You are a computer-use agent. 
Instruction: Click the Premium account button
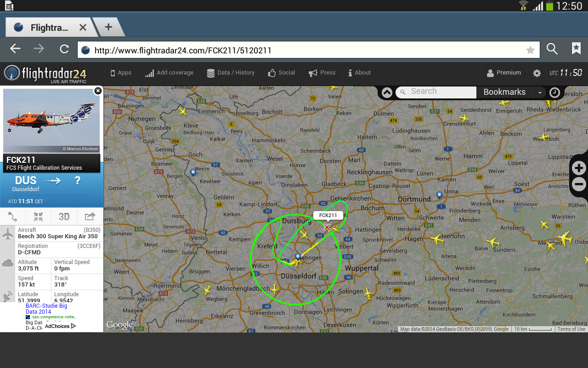point(504,73)
